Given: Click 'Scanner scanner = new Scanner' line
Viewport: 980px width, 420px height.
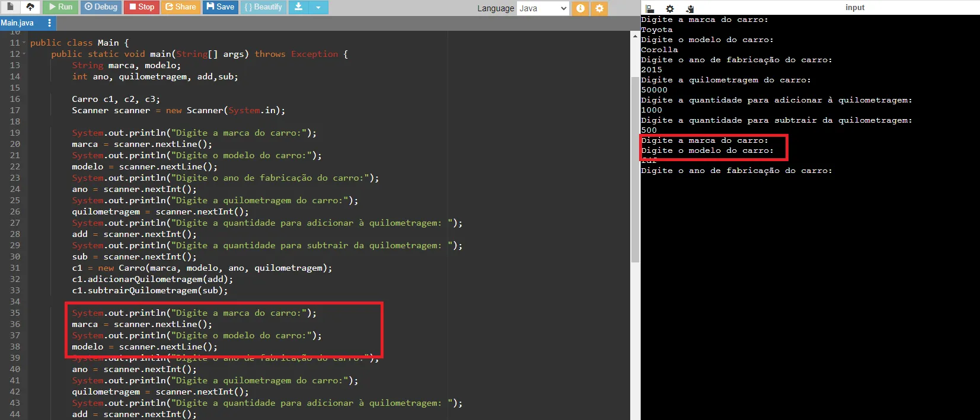Looking at the screenshot, I should tap(178, 110).
